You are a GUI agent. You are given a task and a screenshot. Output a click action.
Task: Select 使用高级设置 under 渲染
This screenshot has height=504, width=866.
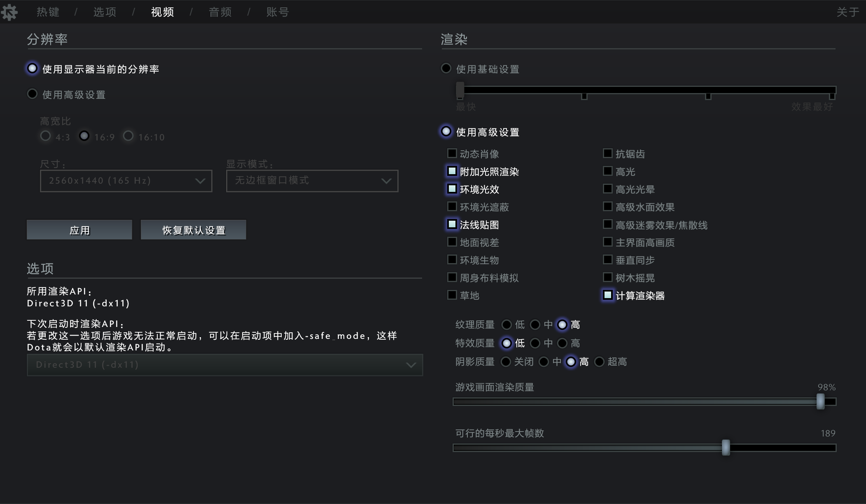pyautogui.click(x=446, y=131)
